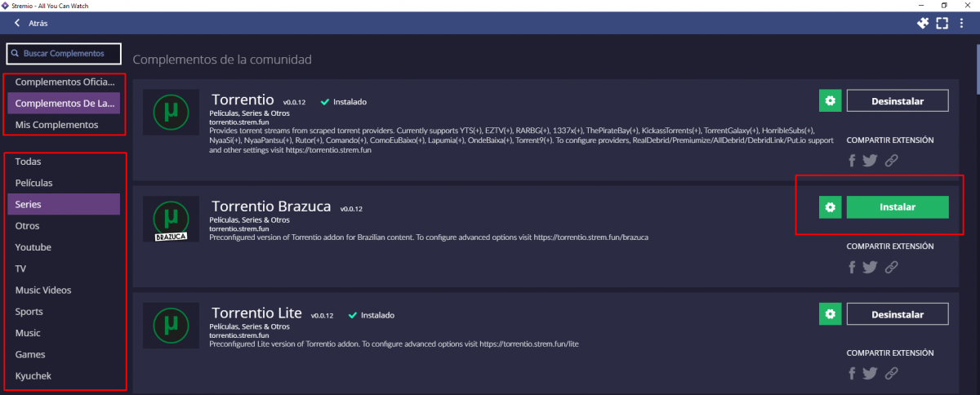Filter addons by Youtube
Viewport: 980px width, 395px height.
[x=64, y=247]
